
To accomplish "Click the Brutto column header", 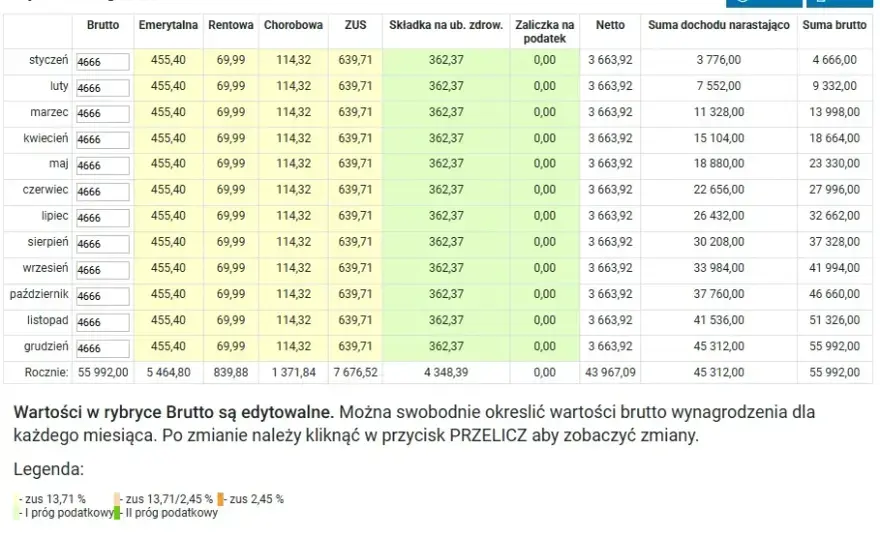I will pos(103,25).
